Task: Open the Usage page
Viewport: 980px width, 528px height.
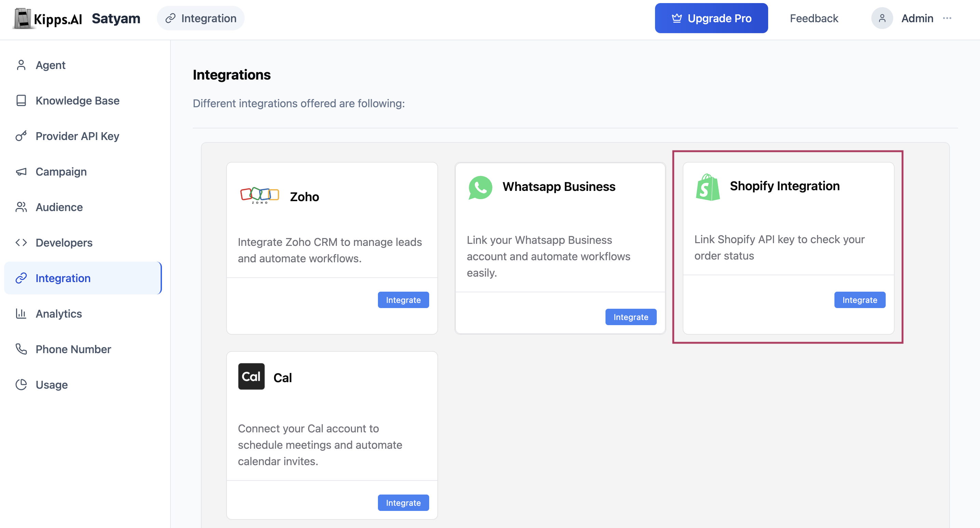Action: coord(83,384)
